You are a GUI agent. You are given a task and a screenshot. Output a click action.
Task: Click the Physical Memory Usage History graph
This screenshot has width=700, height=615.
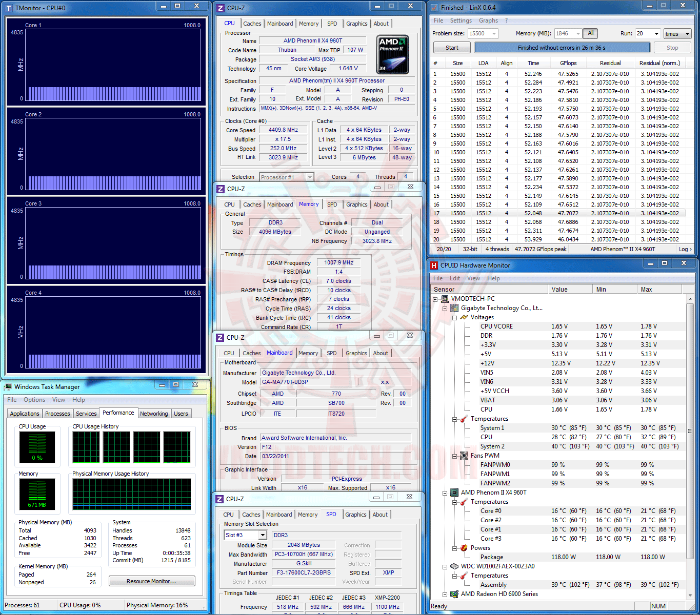[132, 494]
